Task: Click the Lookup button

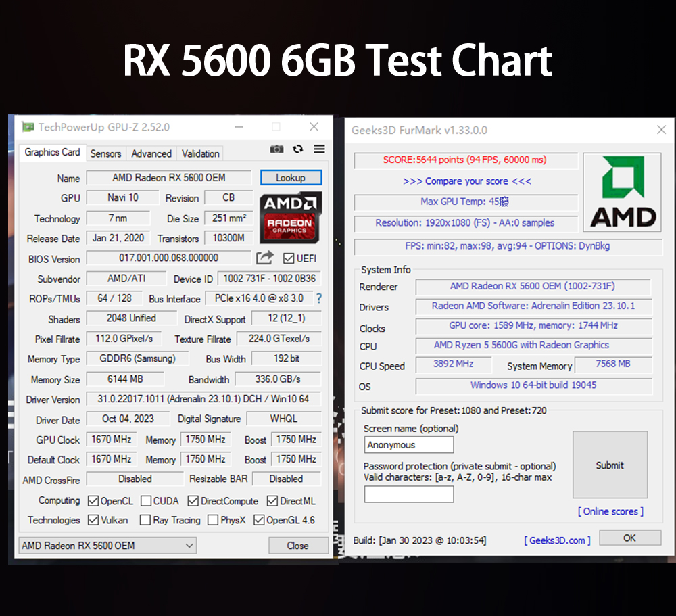Action: point(291,177)
